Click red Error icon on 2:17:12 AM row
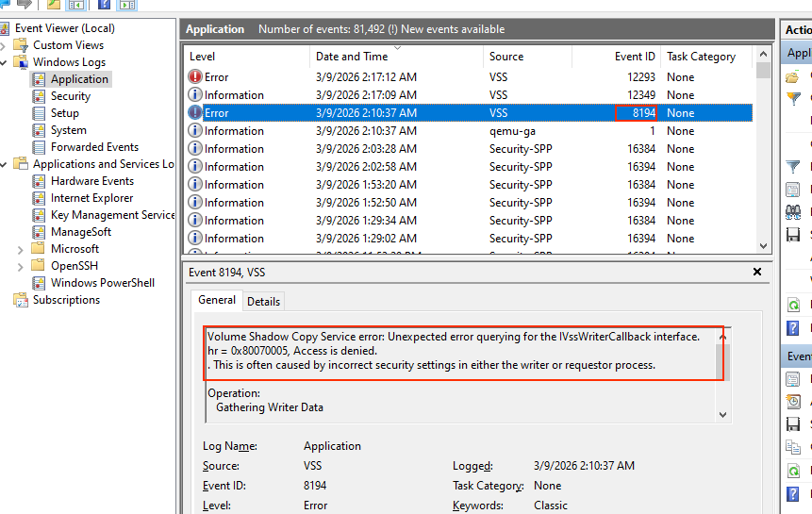 [194, 76]
